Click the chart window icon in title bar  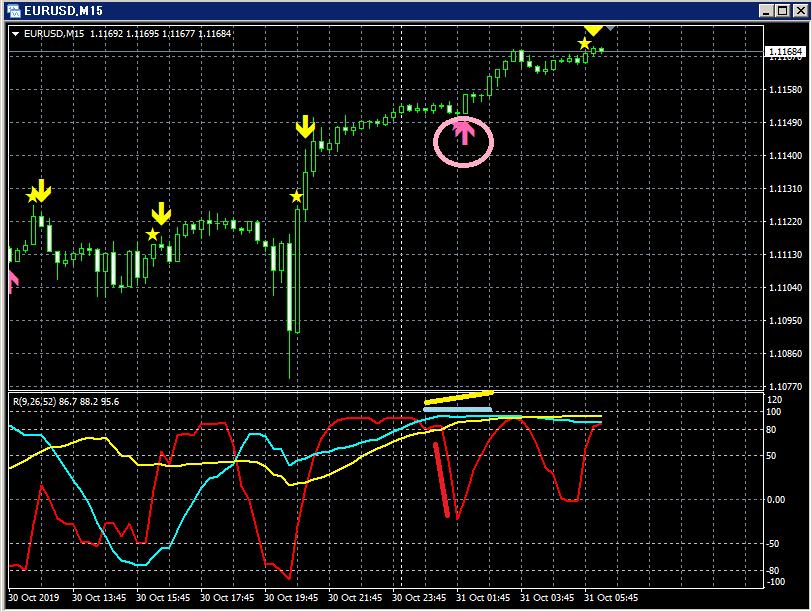pyautogui.click(x=13, y=10)
